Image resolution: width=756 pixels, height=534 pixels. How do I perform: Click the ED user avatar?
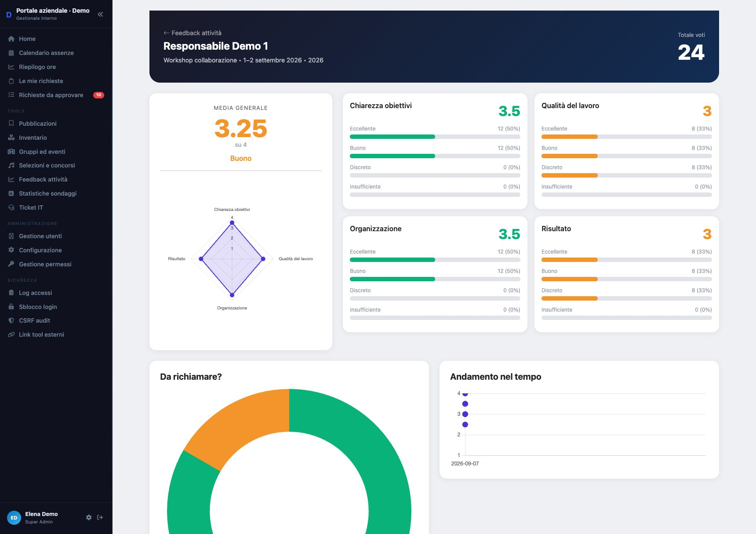[x=14, y=518]
